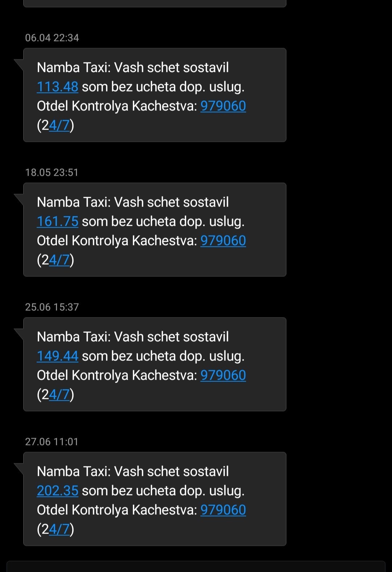The image size is (392, 572).
Task: Tap the 4/7 link in the 202.35 message
Action: (59, 530)
